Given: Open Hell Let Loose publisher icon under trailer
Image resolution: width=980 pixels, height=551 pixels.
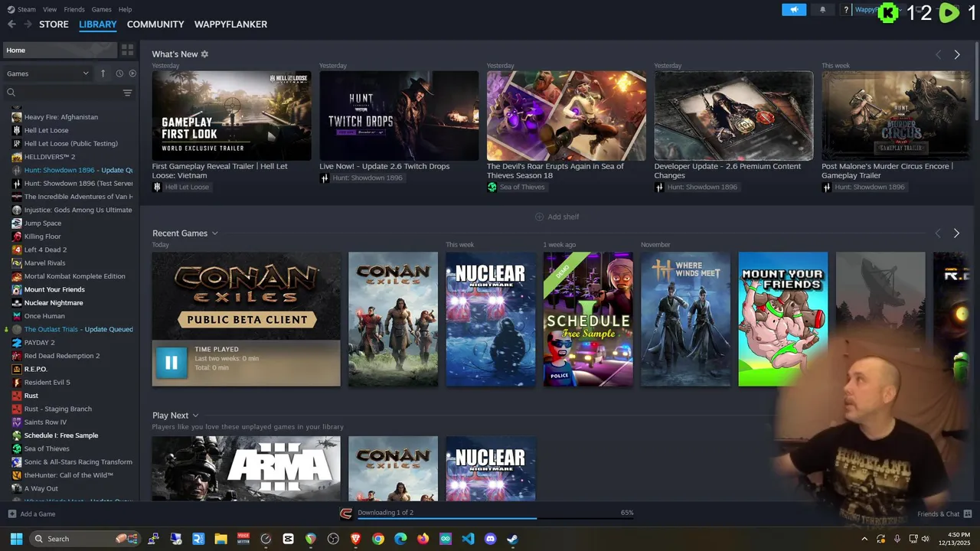Looking at the screenshot, I should pos(157,187).
